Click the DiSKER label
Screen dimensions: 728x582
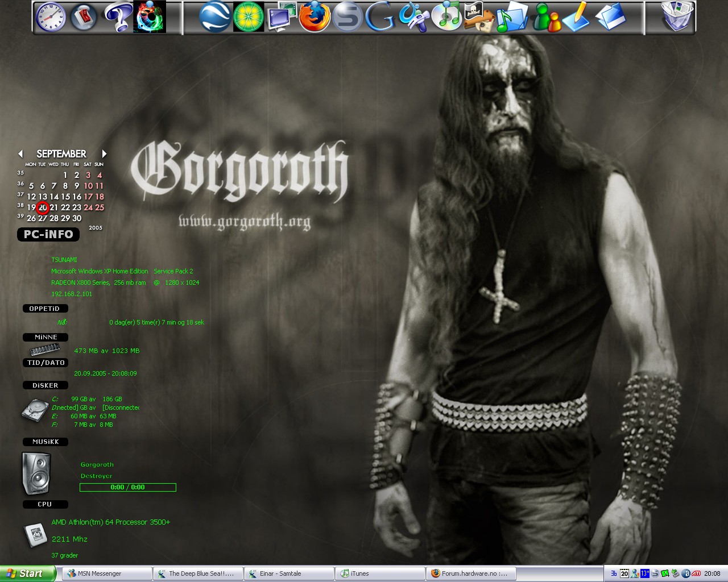[45, 385]
